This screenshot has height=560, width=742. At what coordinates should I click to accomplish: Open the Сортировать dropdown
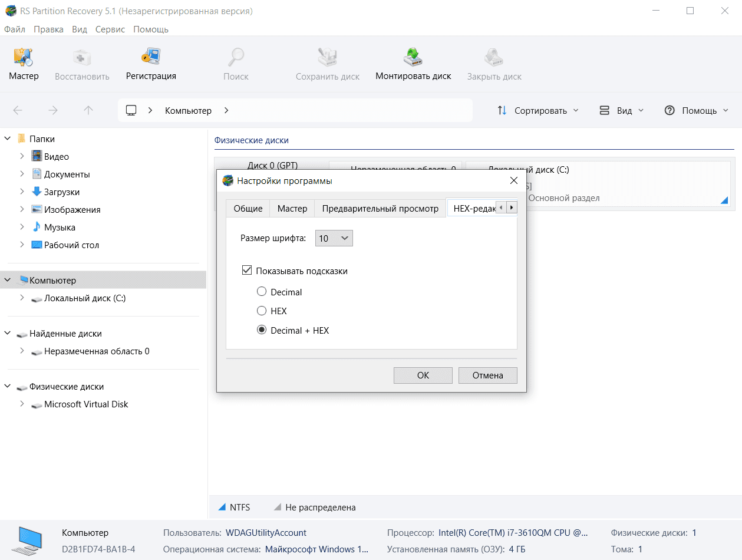[538, 110]
